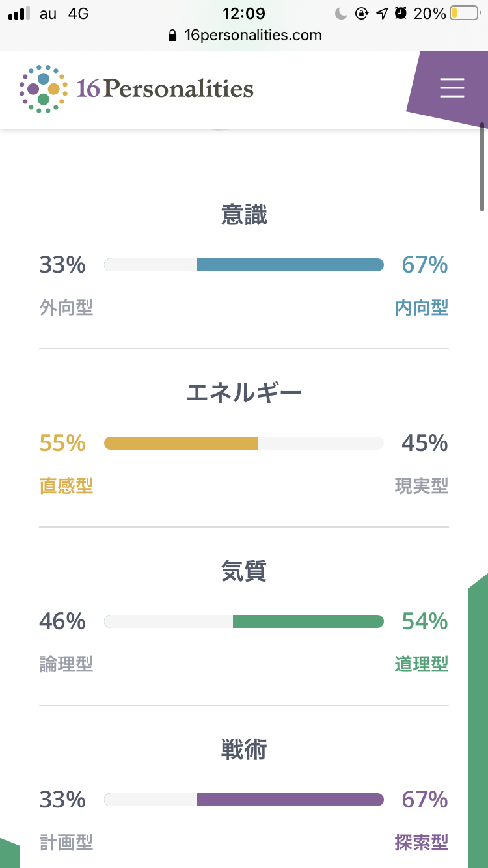Tap the crescent moon do-not-disturb icon

point(342,13)
